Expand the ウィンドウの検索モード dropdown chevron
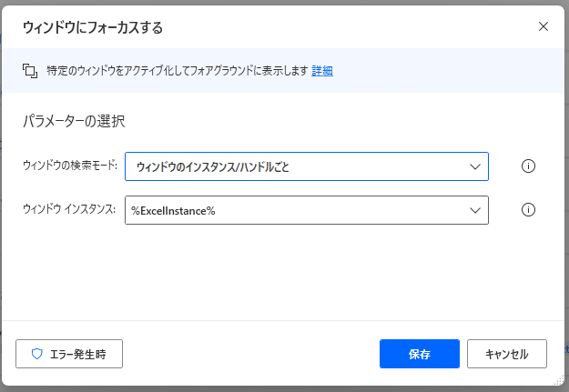This screenshot has height=392, width=569. (x=475, y=166)
